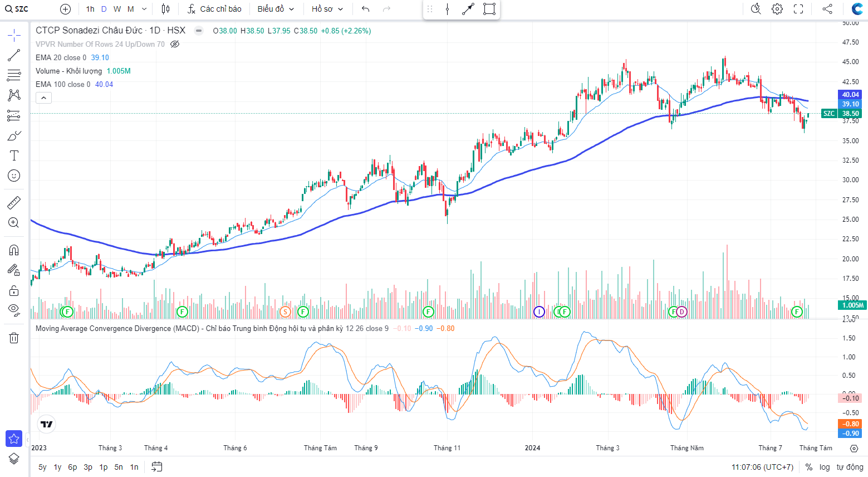Select the trend line tool in floating toolbar
The height and width of the screenshot is (477, 868).
(468, 9)
